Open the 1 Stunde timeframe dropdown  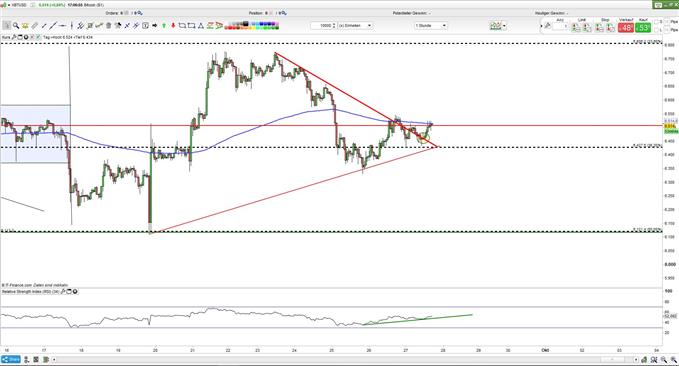[x=430, y=26]
